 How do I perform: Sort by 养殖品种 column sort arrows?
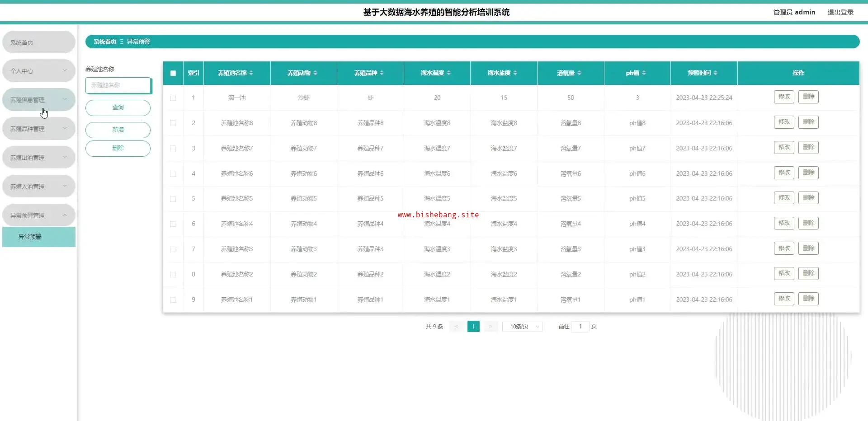click(382, 73)
